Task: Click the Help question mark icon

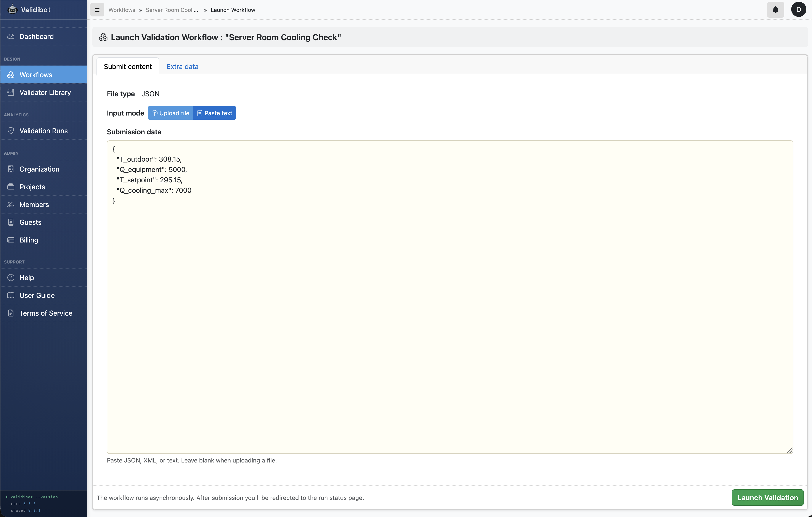Action: (x=10, y=277)
